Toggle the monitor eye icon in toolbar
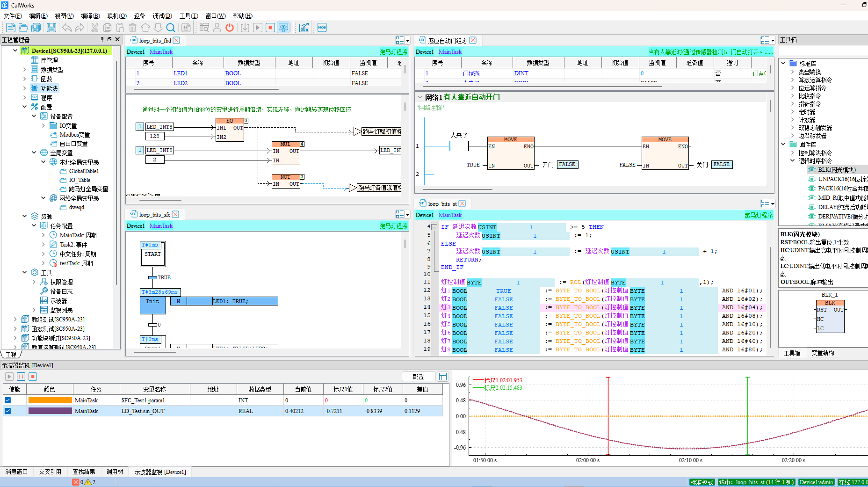Image resolution: width=868 pixels, height=487 pixels. (283, 28)
